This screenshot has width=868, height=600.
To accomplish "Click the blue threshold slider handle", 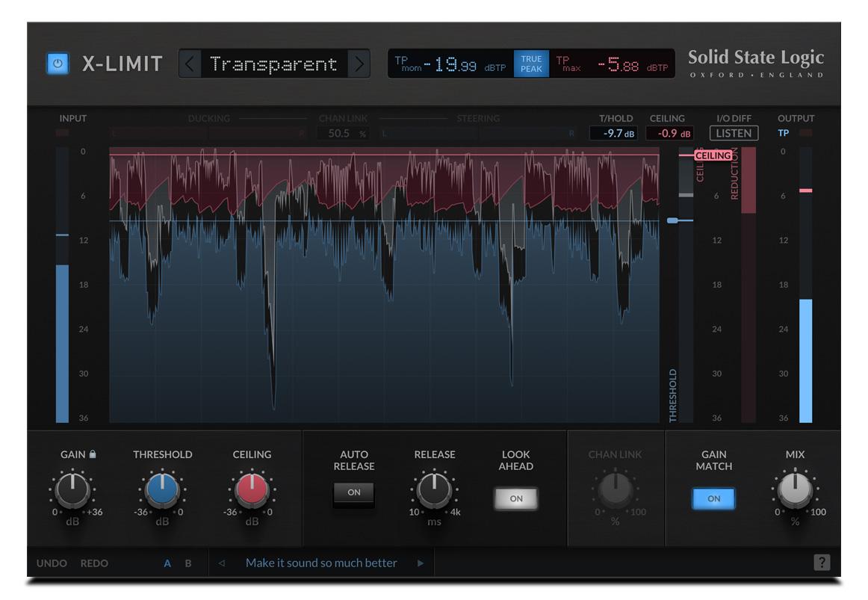I will coord(672,220).
